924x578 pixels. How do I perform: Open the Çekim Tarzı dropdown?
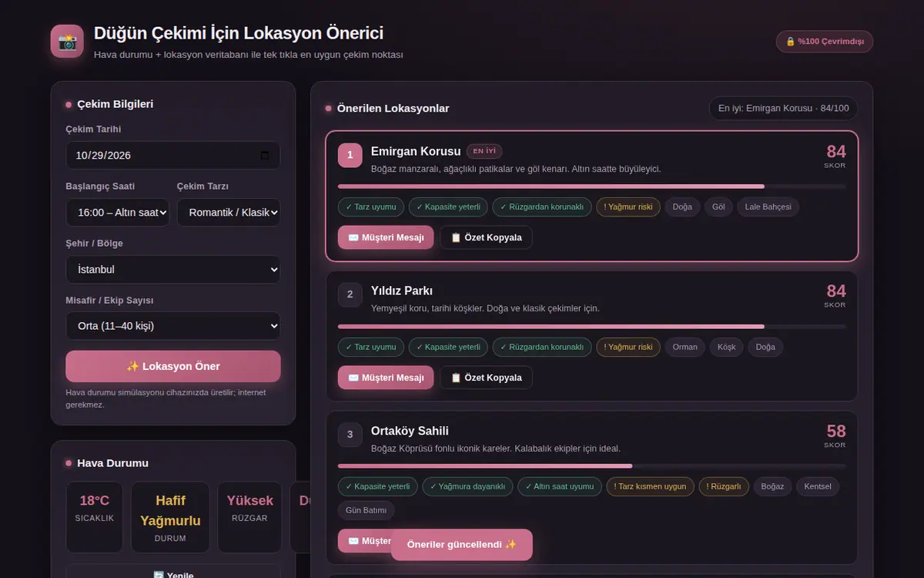coord(229,212)
